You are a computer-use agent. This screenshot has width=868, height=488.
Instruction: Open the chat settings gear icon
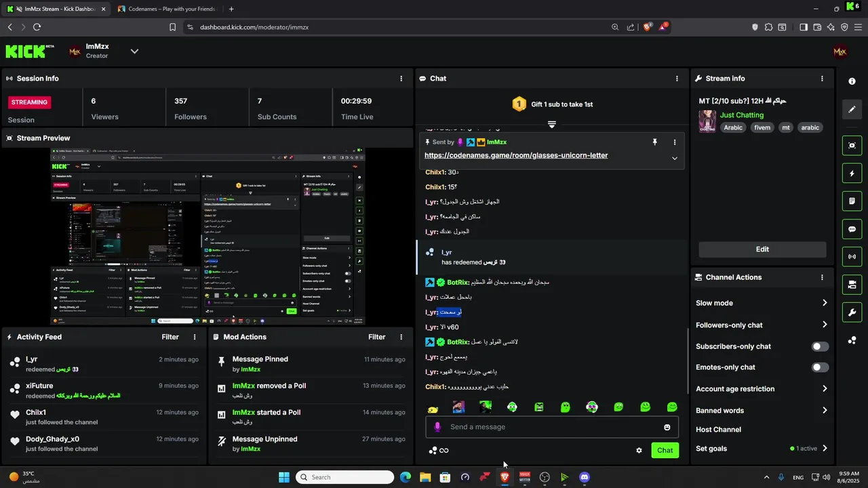(639, 451)
